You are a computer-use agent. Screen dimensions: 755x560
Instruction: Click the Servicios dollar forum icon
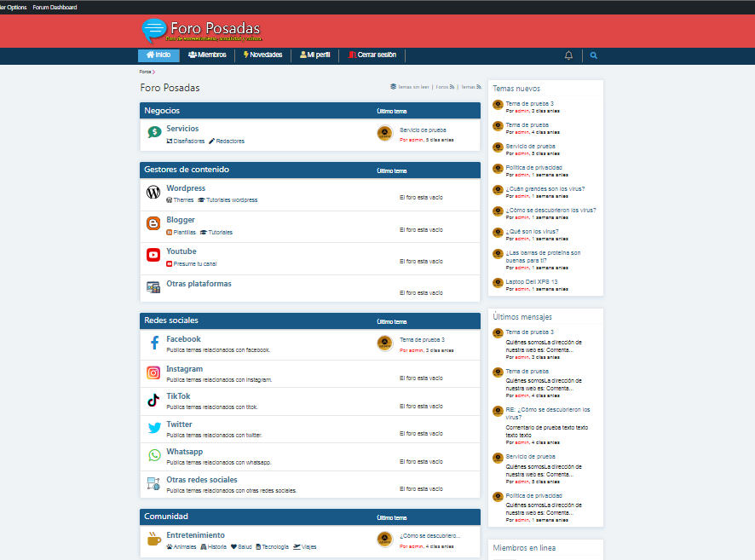point(154,132)
